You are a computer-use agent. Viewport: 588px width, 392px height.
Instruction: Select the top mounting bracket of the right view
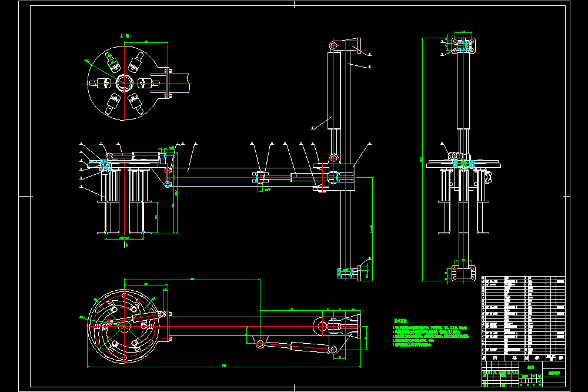tap(464, 45)
